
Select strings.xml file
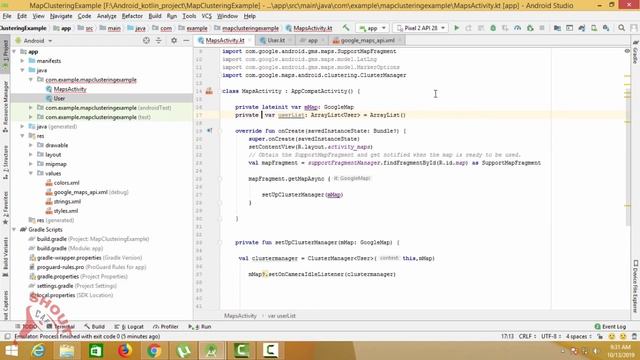pos(67,202)
